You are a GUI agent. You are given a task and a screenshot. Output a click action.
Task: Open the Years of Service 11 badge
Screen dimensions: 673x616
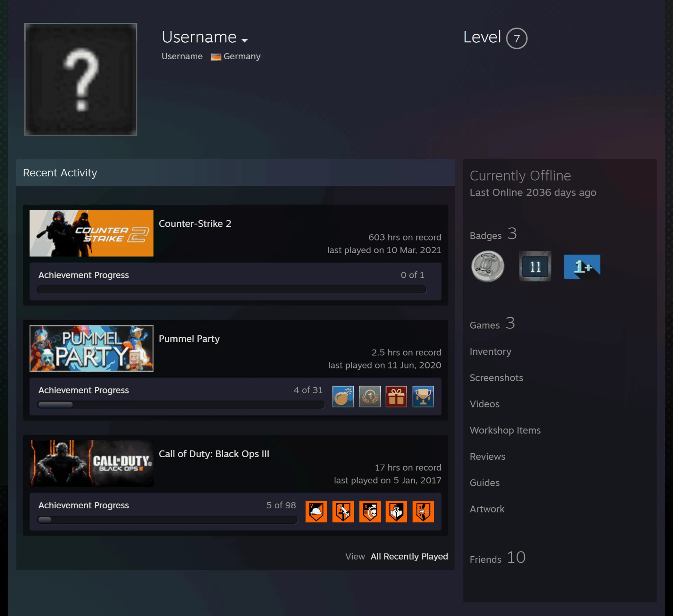pyautogui.click(x=535, y=266)
